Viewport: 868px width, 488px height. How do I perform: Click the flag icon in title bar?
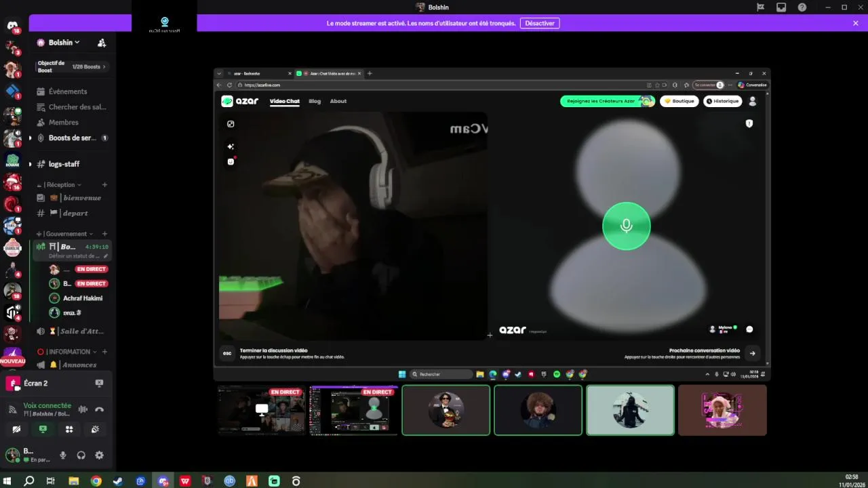click(761, 7)
